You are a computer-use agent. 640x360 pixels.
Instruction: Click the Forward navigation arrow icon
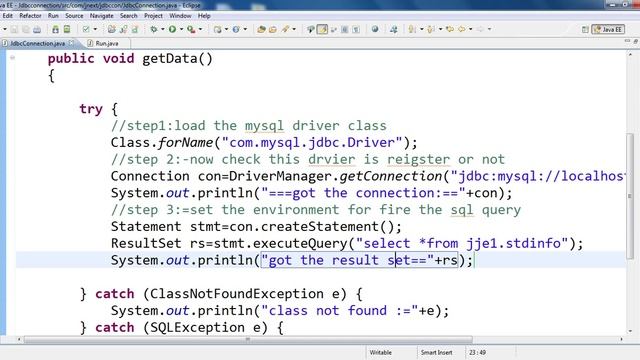[480, 29]
